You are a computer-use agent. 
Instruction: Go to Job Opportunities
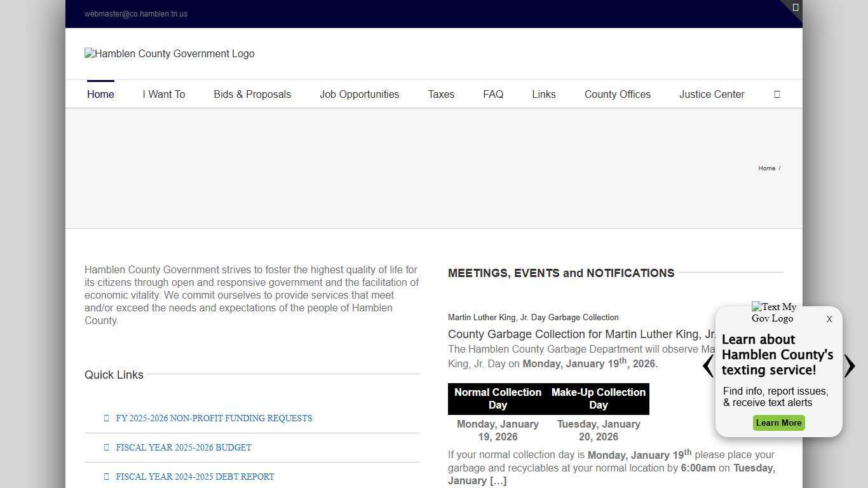pyautogui.click(x=359, y=94)
